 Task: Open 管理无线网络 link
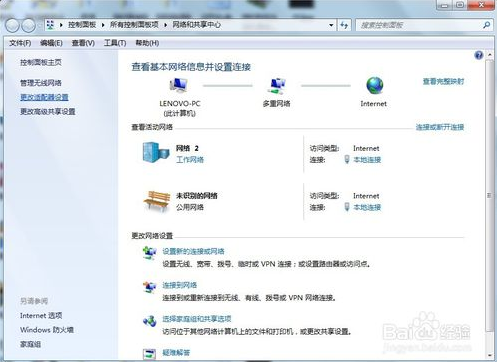(x=41, y=83)
